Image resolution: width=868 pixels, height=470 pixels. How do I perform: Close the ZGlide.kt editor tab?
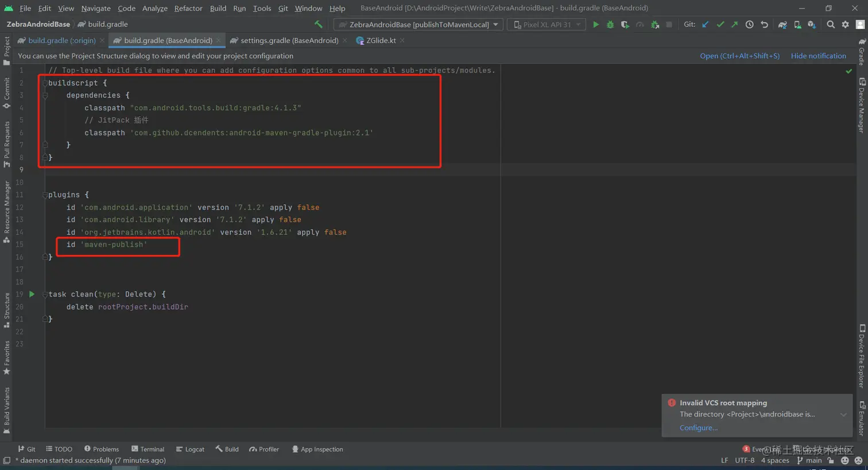(402, 40)
